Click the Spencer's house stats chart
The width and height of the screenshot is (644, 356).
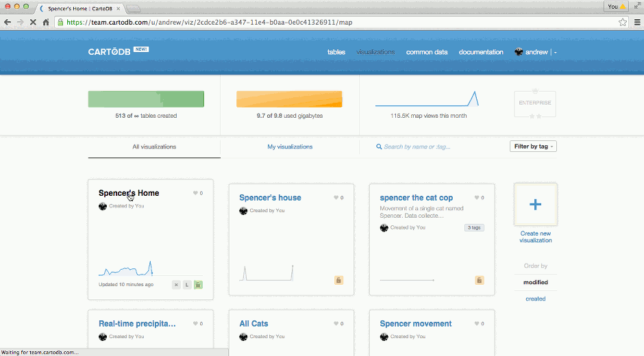click(267, 273)
